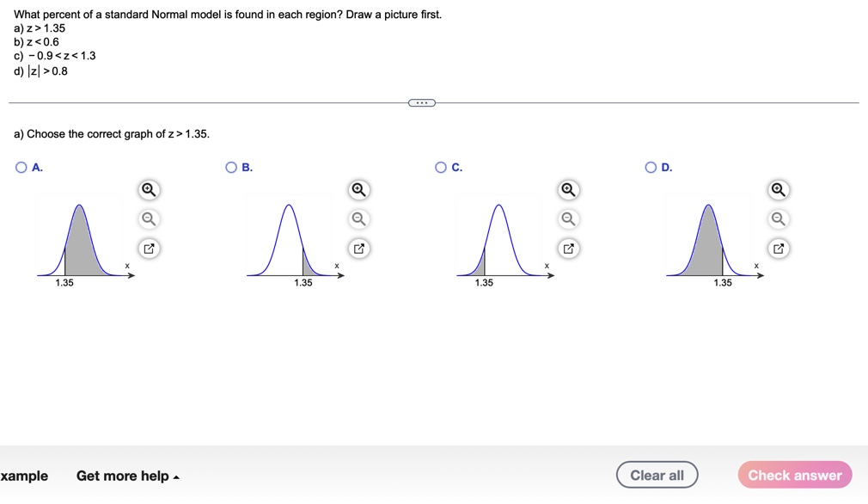Viewport: 868px width, 504px height.
Task: Select answer choice B
Action: point(230,167)
